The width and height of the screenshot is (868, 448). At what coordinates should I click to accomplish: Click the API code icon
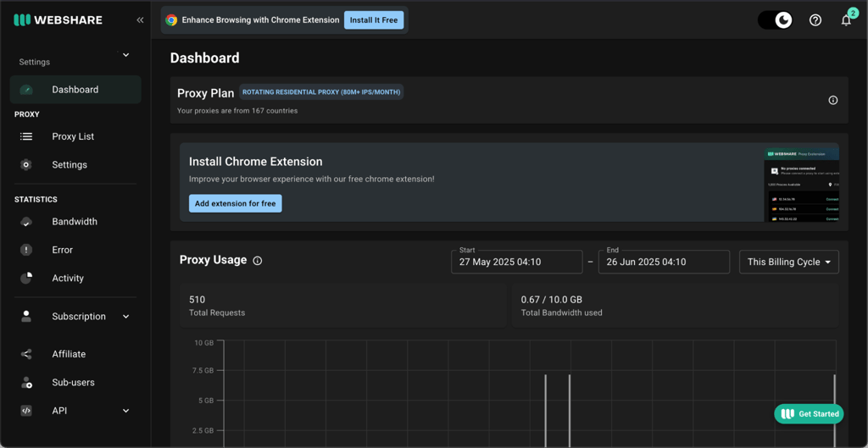click(x=26, y=411)
